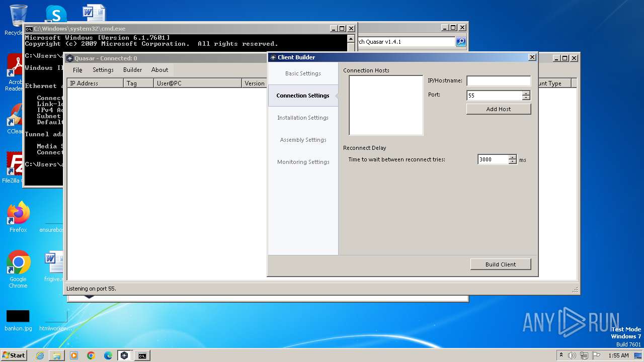Sort by the IP Address column header
The width and height of the screenshot is (644, 362).
96,83
